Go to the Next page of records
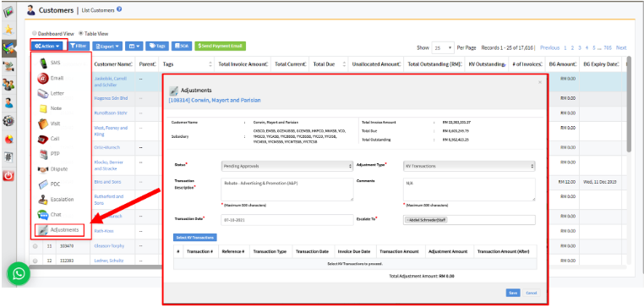Viewport: 644px width, 308px height. (621, 47)
